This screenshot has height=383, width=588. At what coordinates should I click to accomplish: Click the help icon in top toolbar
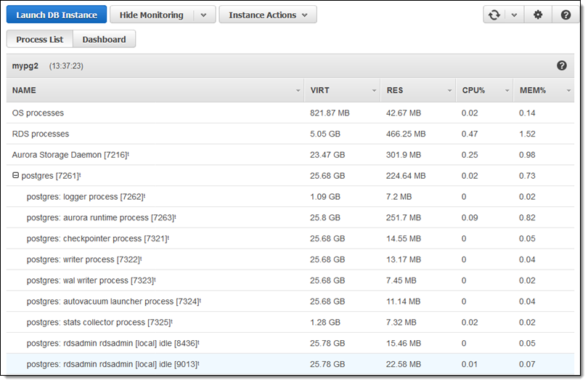pos(565,15)
